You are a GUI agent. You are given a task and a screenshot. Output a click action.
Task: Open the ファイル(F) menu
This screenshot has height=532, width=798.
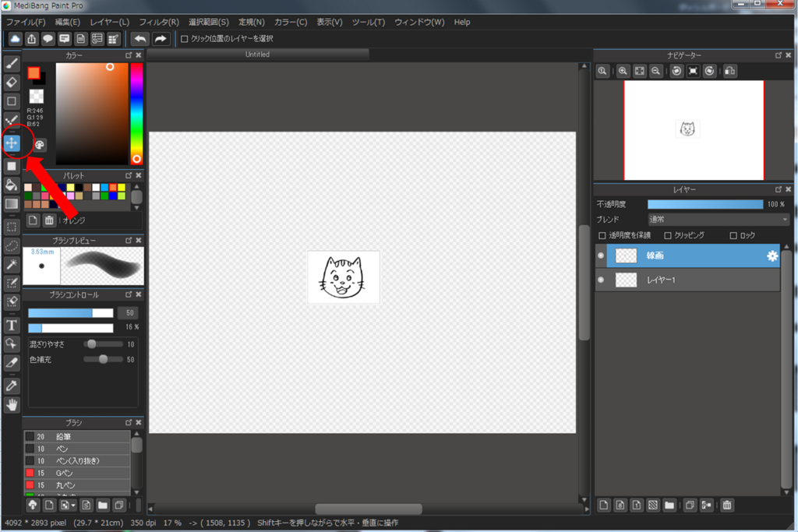[26, 22]
